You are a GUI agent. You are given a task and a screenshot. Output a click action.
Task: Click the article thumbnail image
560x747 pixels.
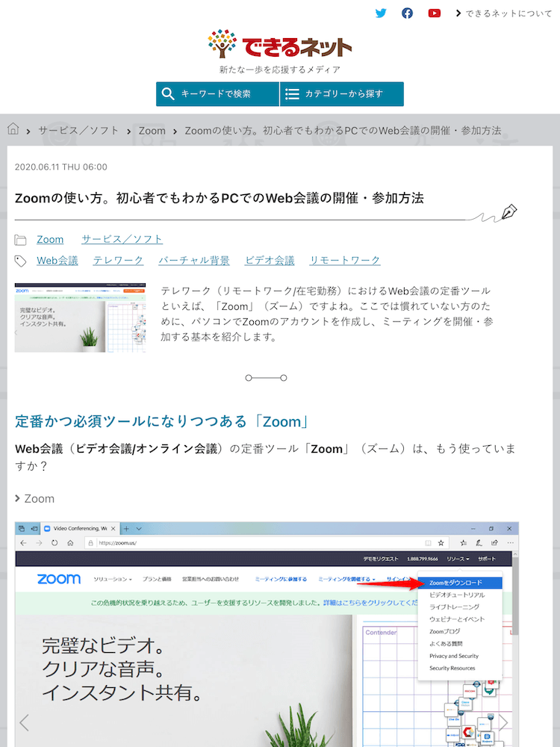point(80,317)
